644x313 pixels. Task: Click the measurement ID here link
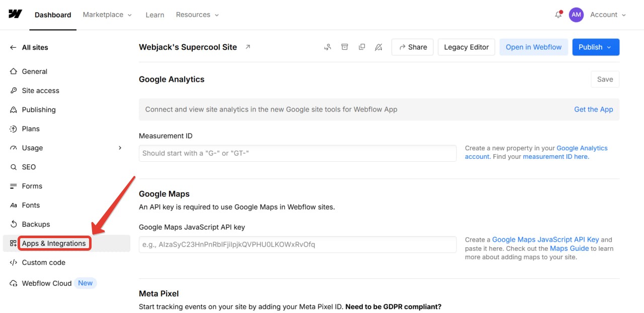click(x=555, y=156)
